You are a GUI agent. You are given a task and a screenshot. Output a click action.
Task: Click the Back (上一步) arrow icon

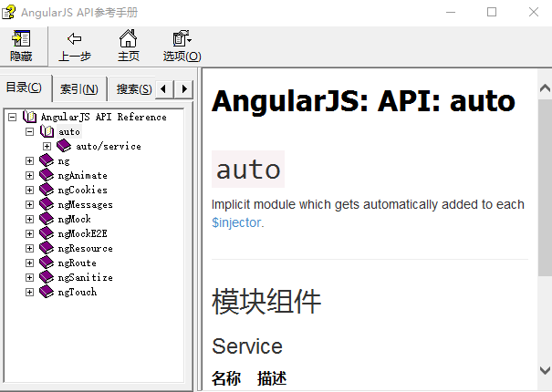pyautogui.click(x=75, y=38)
